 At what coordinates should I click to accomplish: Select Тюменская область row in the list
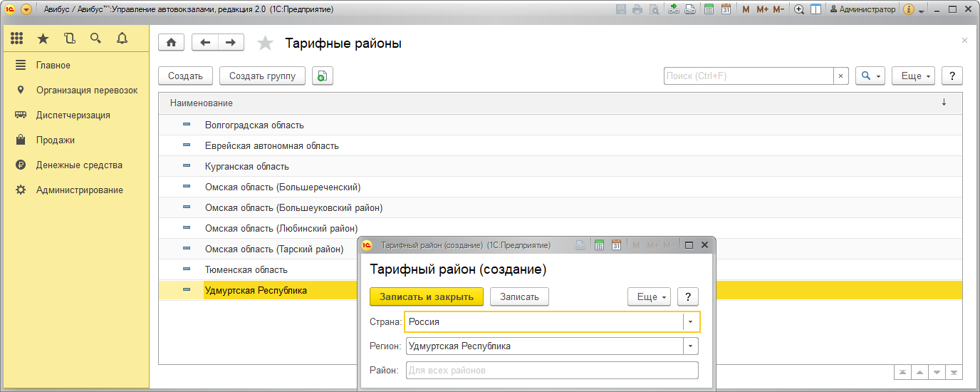point(246,270)
